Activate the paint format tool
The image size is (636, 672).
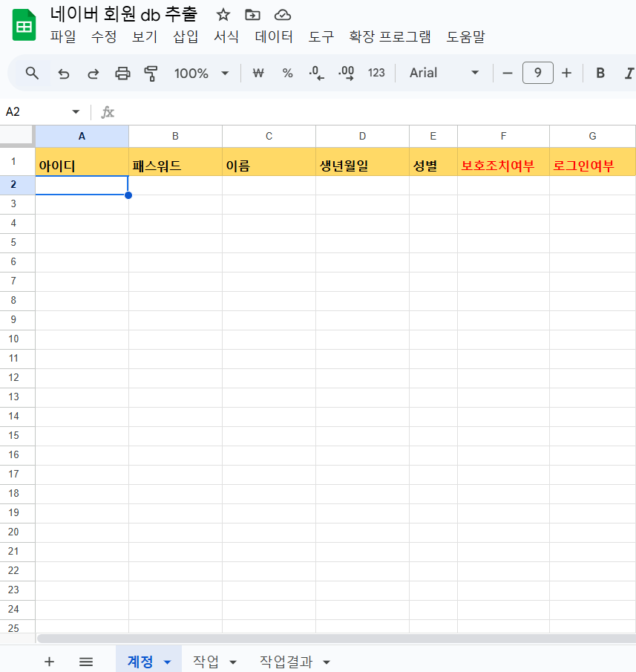pyautogui.click(x=151, y=74)
